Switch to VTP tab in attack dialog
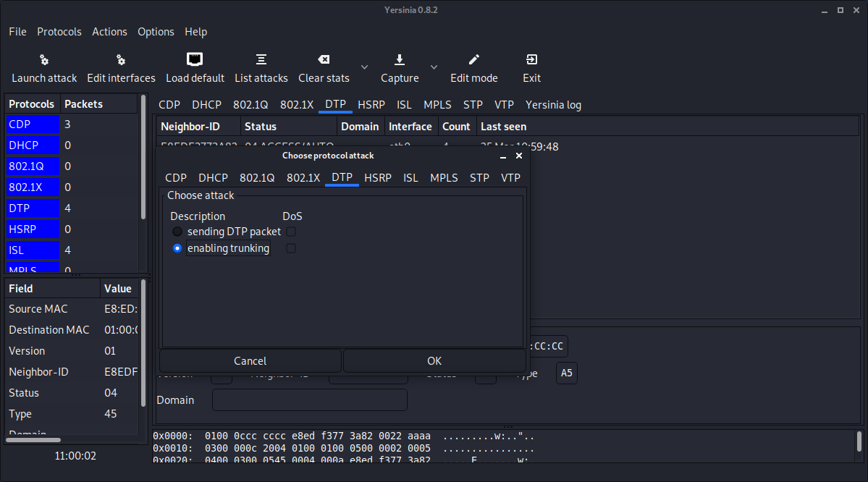Image resolution: width=868 pixels, height=482 pixels. [510, 177]
